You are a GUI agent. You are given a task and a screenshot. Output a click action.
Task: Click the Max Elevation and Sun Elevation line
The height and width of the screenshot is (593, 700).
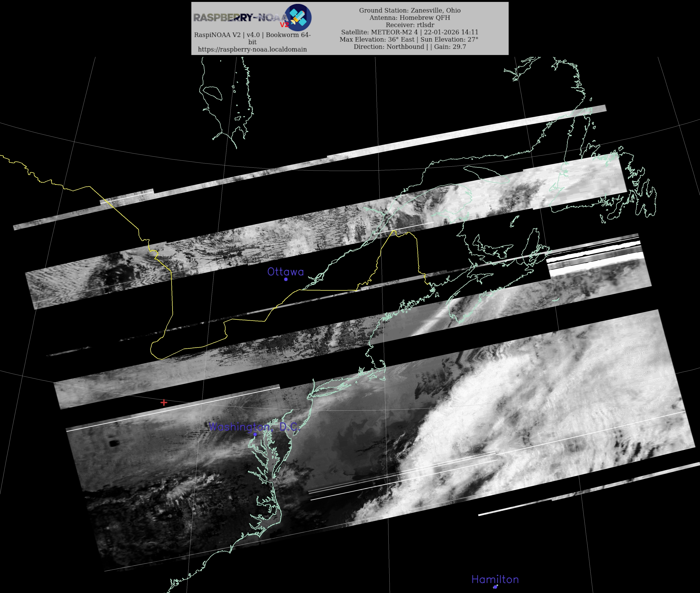point(409,39)
